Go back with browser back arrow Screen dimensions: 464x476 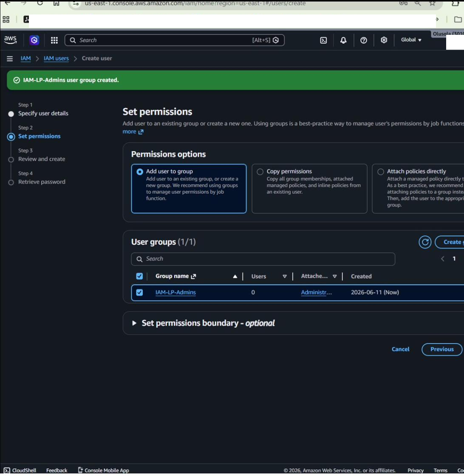pyautogui.click(x=7, y=3)
